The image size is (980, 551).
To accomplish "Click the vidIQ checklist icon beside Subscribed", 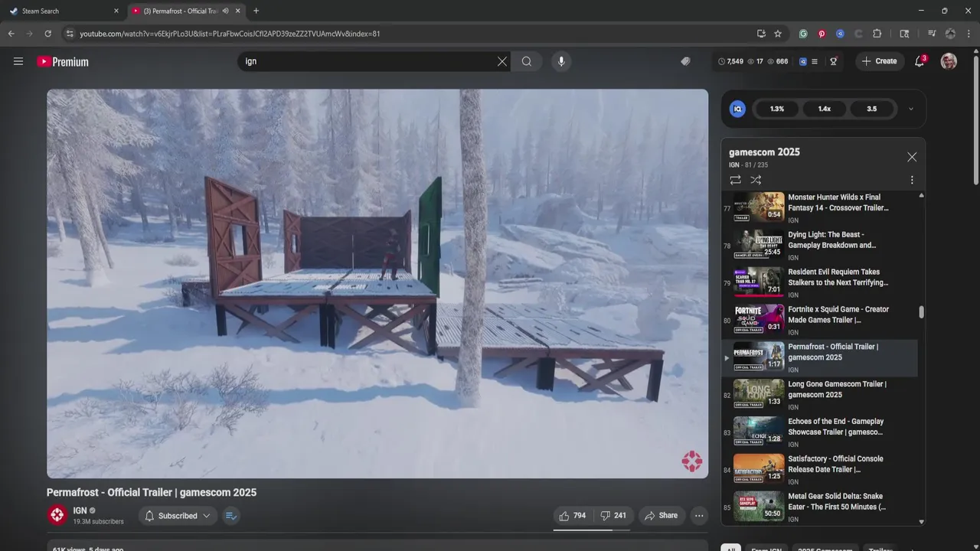I will (231, 516).
